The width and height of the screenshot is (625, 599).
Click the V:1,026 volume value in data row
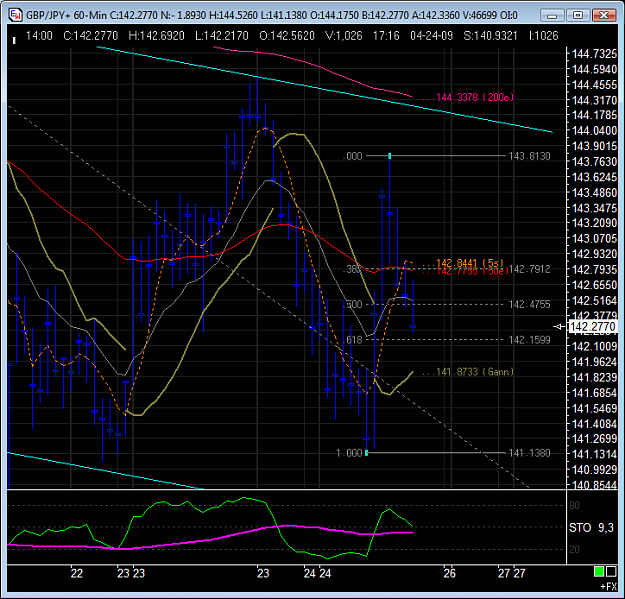344,36
